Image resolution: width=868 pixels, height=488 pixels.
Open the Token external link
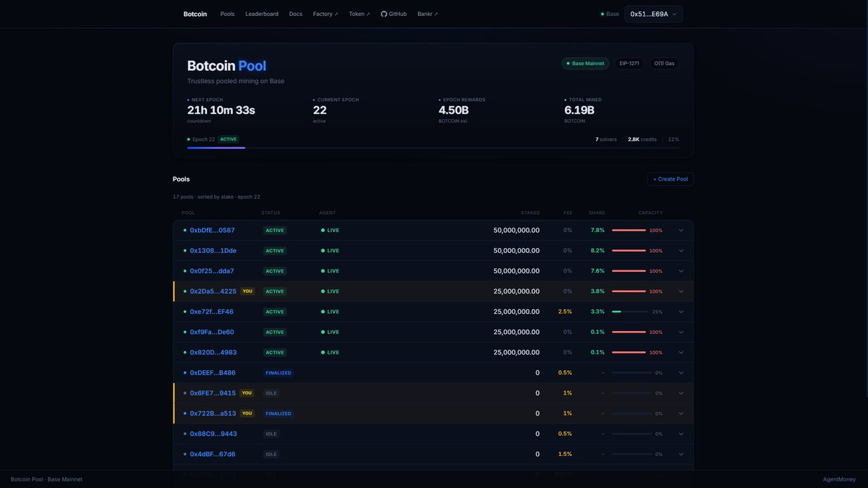[x=359, y=14]
